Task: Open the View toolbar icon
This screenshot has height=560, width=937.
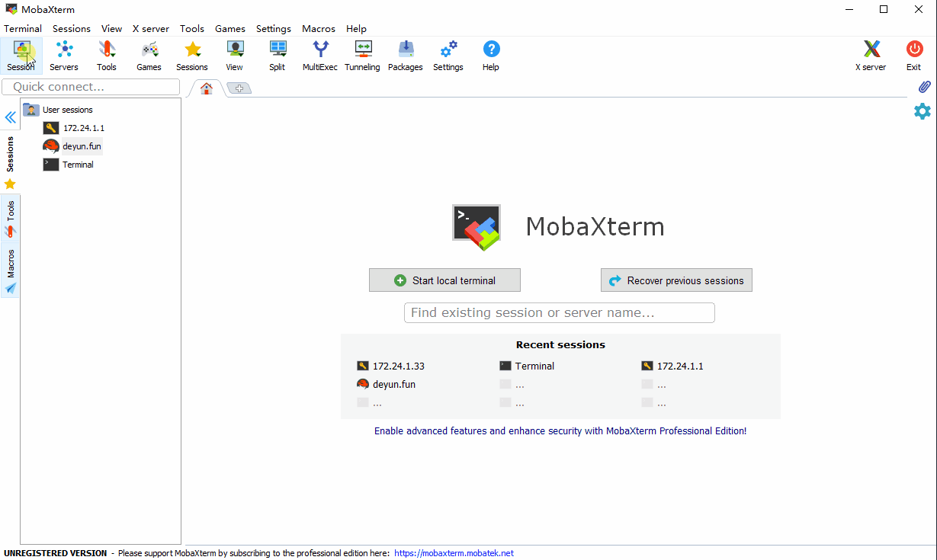Action: (235, 56)
